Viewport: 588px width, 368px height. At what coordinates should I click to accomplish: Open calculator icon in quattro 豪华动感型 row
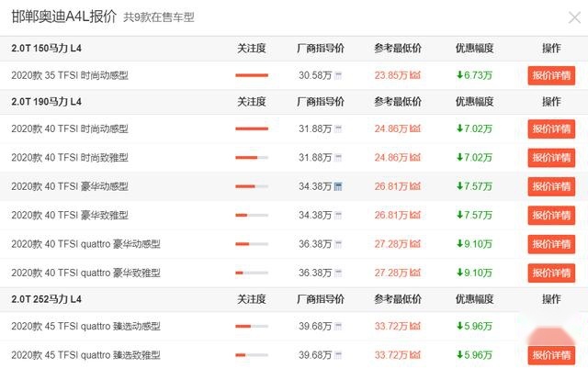(x=338, y=244)
